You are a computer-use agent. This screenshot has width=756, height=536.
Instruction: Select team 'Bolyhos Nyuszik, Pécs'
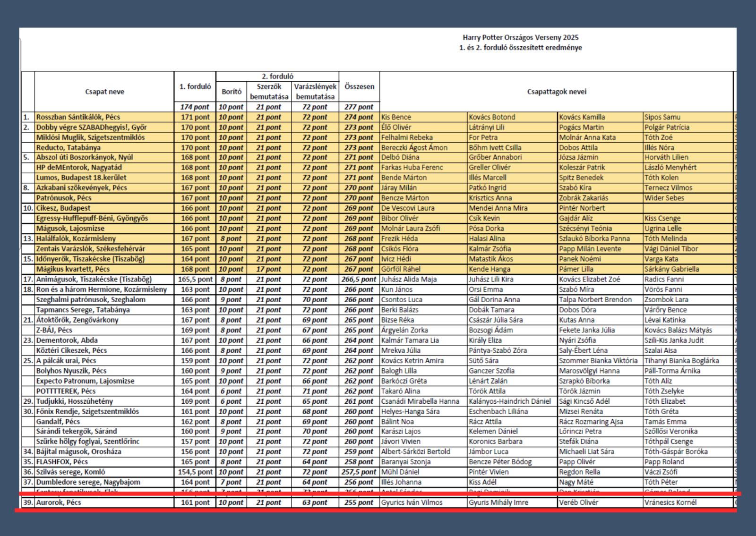click(x=71, y=371)
